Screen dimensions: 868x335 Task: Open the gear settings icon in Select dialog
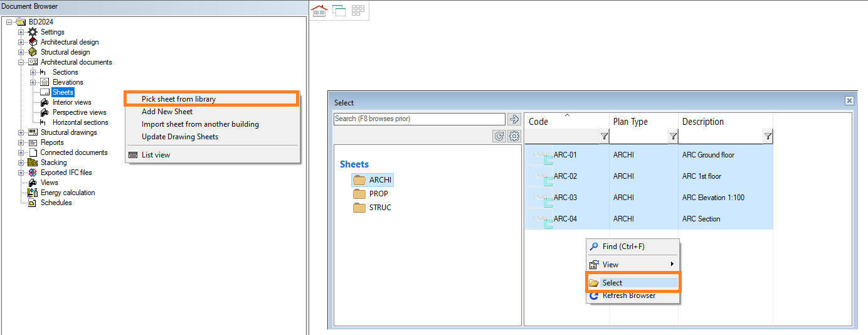514,136
